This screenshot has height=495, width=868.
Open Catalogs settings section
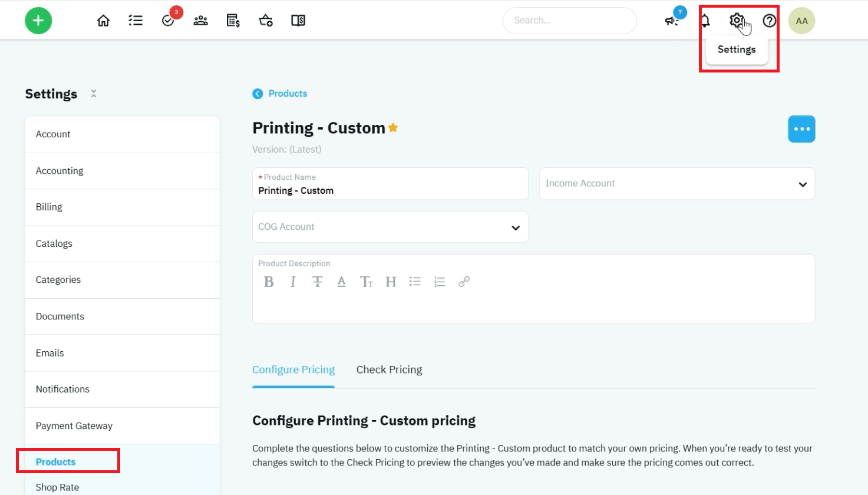(122, 244)
